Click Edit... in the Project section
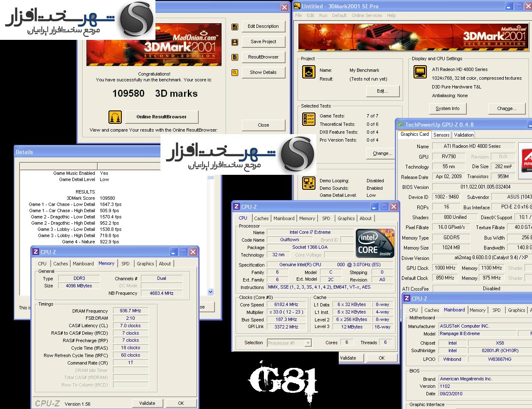 382,91
